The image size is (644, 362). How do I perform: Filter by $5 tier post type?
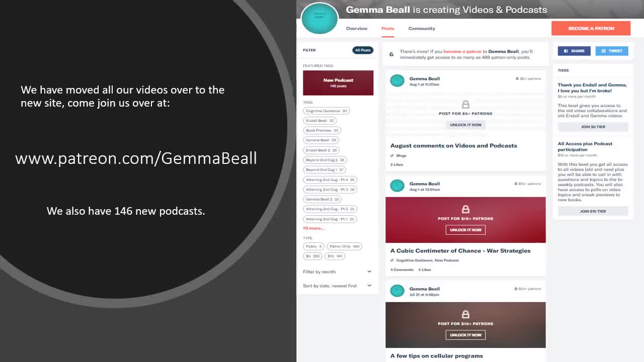313,256
